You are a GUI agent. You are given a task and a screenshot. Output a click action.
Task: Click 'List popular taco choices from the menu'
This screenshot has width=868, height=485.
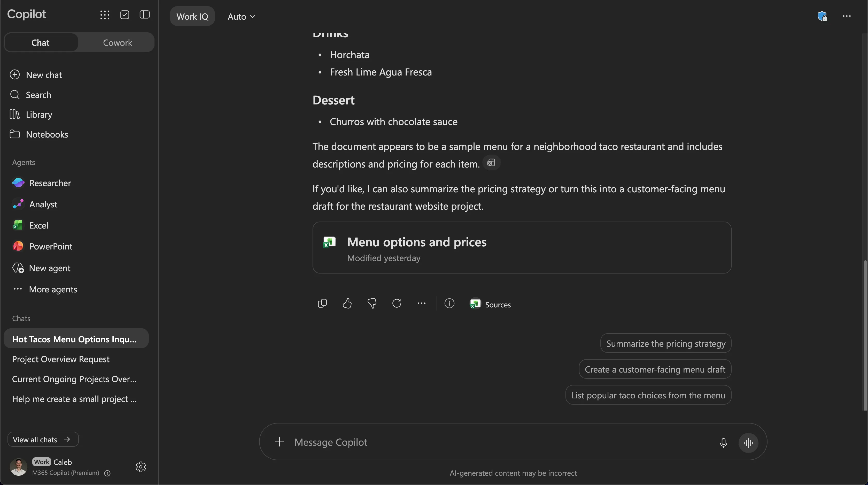click(x=648, y=395)
